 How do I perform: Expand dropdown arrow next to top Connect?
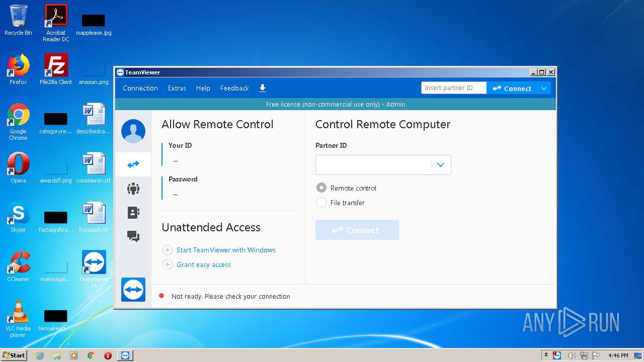[x=543, y=88]
